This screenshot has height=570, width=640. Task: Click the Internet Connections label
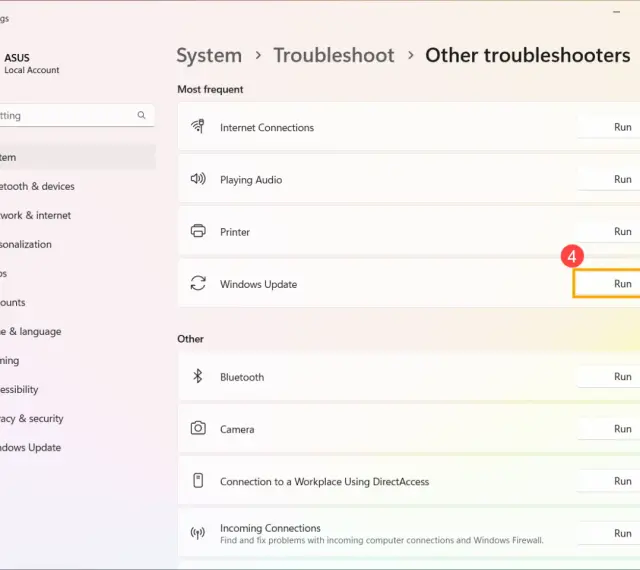267,127
